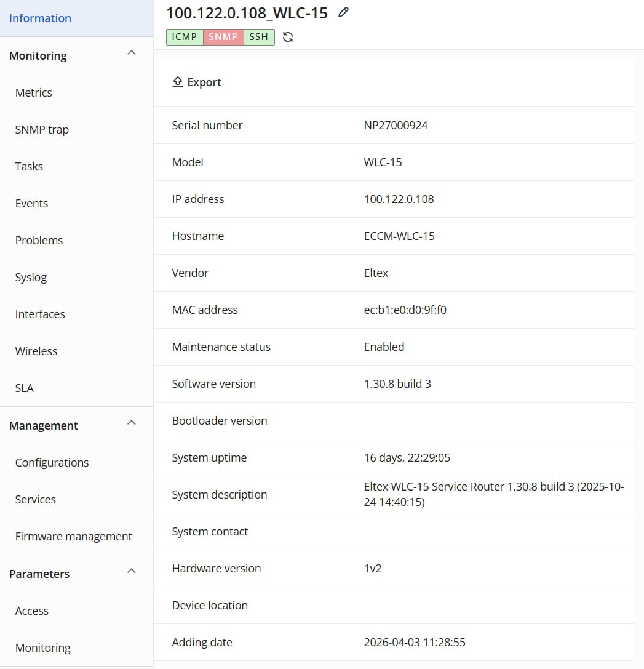
Task: Open Access under Parameters
Action: 32,611
